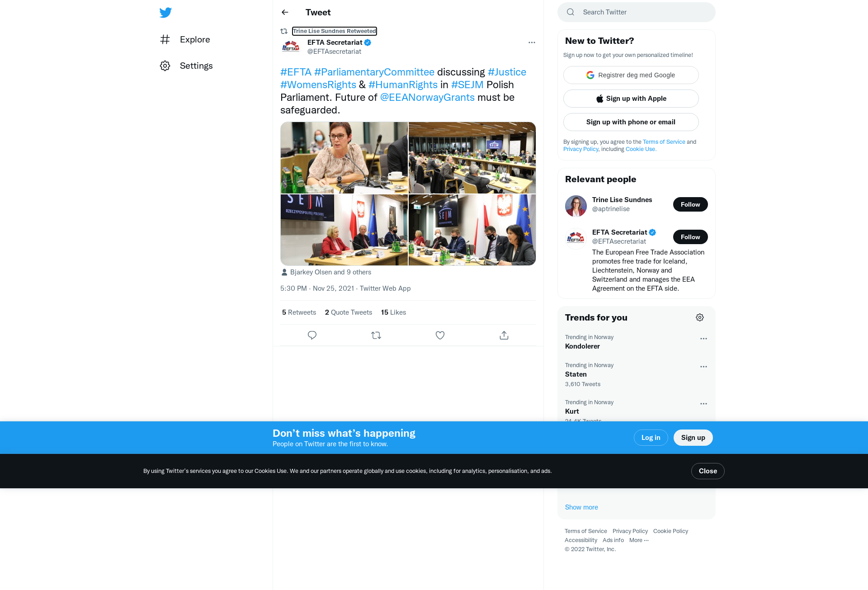Expand the More footer menu
This screenshot has height=590, width=868.
pos(639,540)
